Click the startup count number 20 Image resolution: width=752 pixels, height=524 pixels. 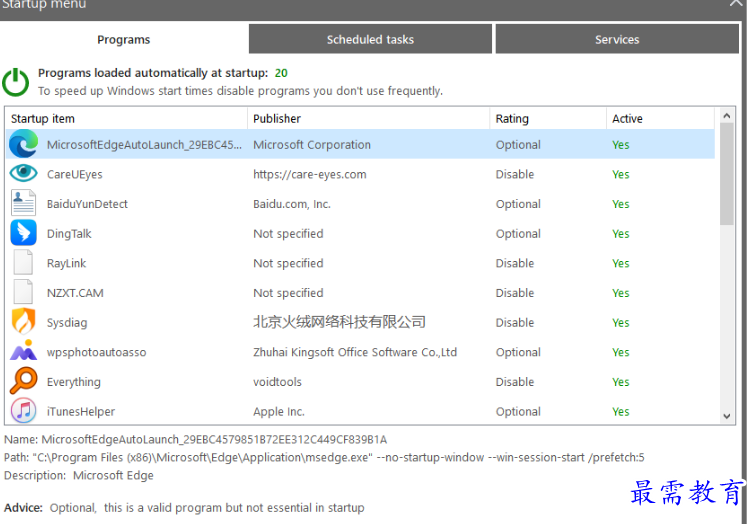(x=281, y=73)
